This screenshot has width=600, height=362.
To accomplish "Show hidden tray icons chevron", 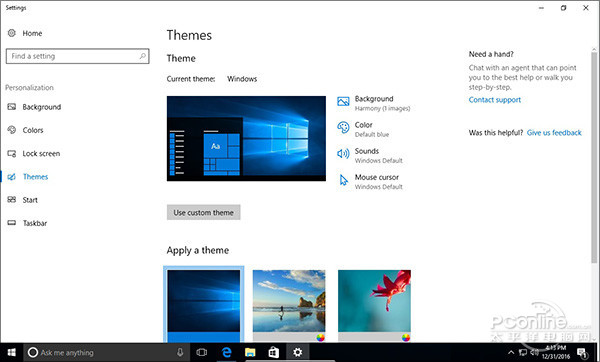I will (511, 352).
